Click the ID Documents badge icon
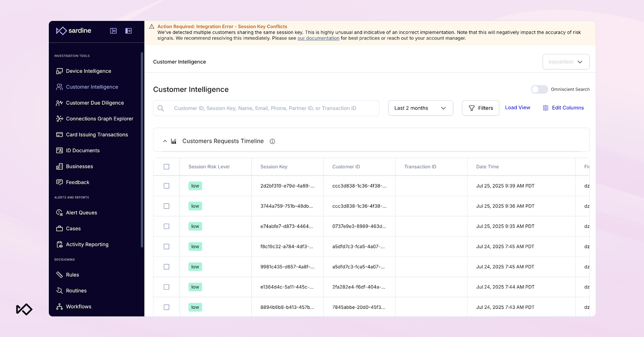The width and height of the screenshot is (644, 337). (x=59, y=150)
